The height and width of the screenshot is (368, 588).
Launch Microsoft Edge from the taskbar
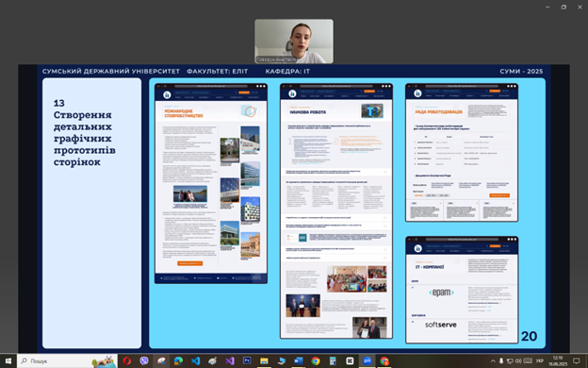click(x=178, y=361)
